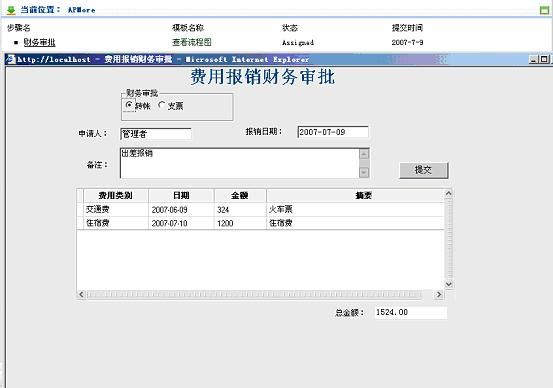
Task: Click the 总金额 field showing 1524.00
Action: (x=411, y=313)
